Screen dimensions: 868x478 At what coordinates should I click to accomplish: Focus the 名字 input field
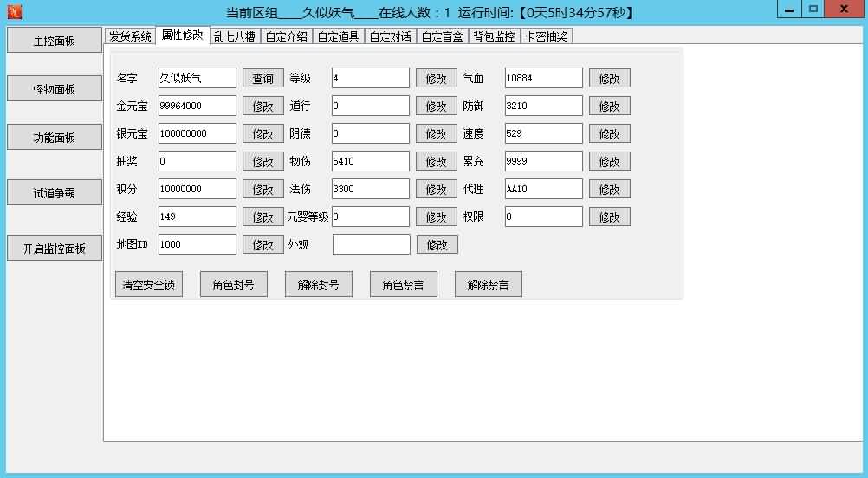[x=197, y=78]
